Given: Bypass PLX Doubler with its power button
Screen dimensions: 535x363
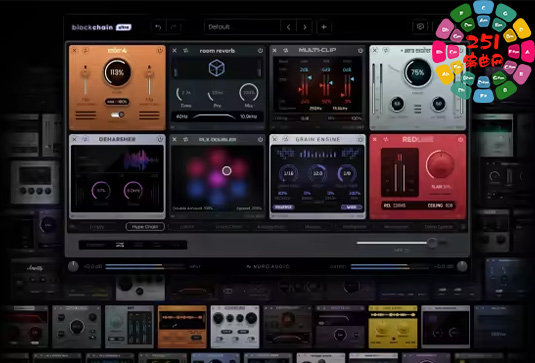Looking at the screenshot, I should click(260, 139).
